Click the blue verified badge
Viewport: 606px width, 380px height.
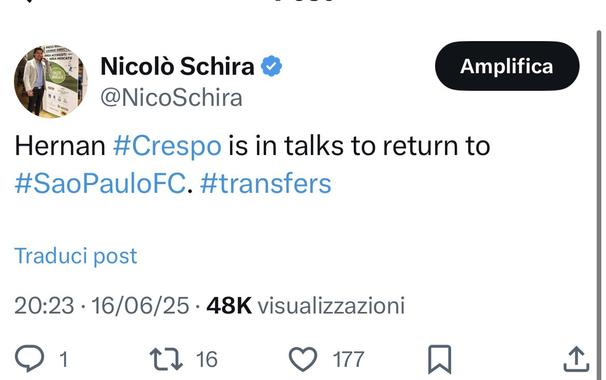[272, 66]
